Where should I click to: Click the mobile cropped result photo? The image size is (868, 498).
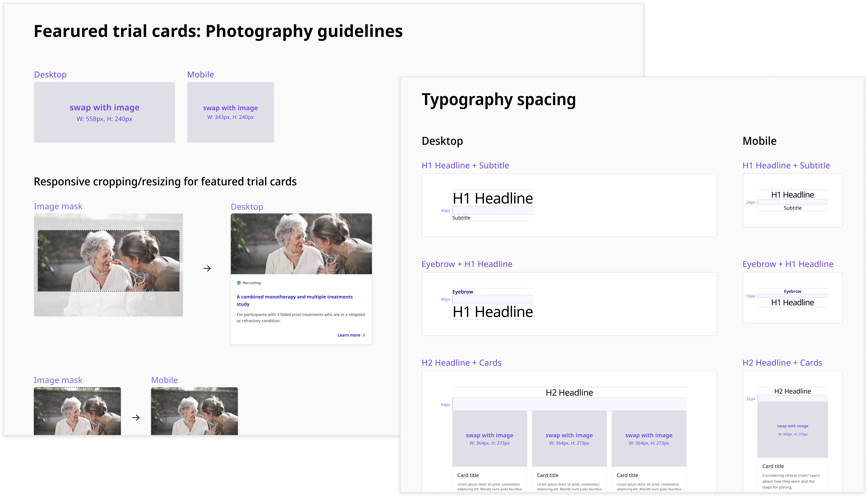point(194,411)
